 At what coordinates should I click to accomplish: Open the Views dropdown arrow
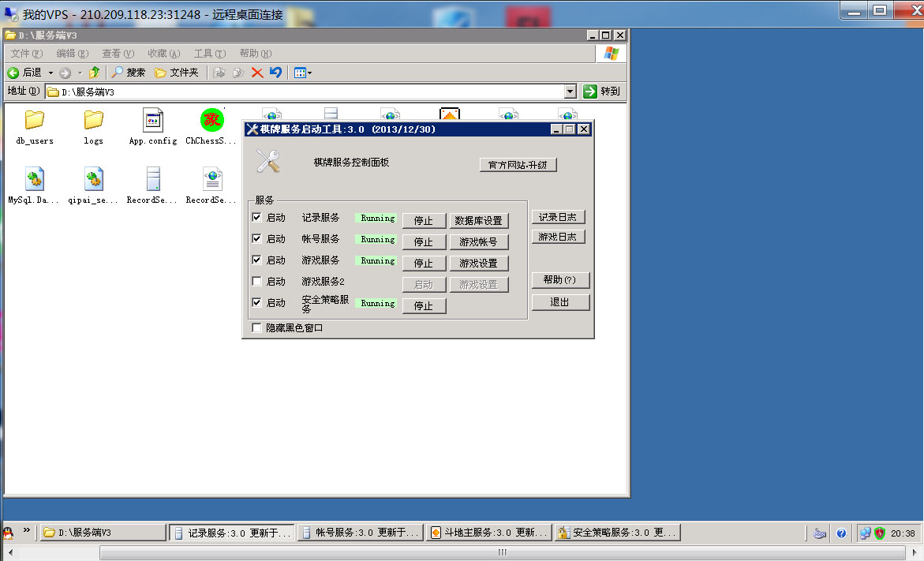pos(310,73)
